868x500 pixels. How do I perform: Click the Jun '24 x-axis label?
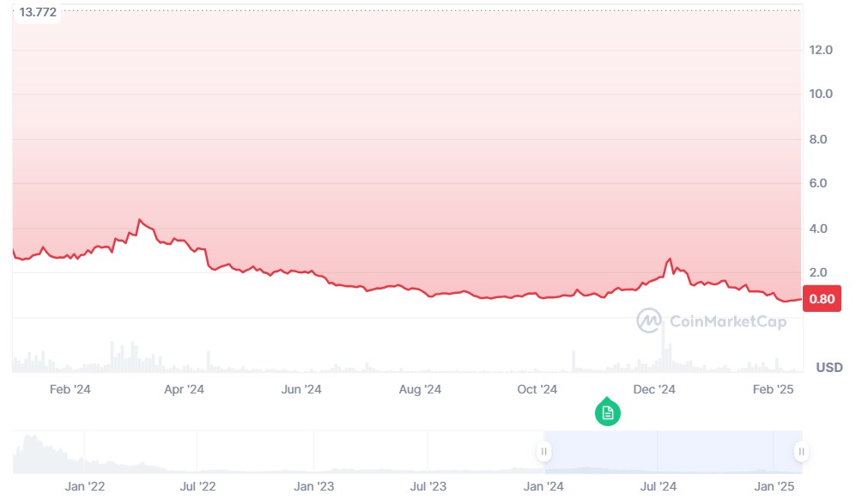point(301,389)
